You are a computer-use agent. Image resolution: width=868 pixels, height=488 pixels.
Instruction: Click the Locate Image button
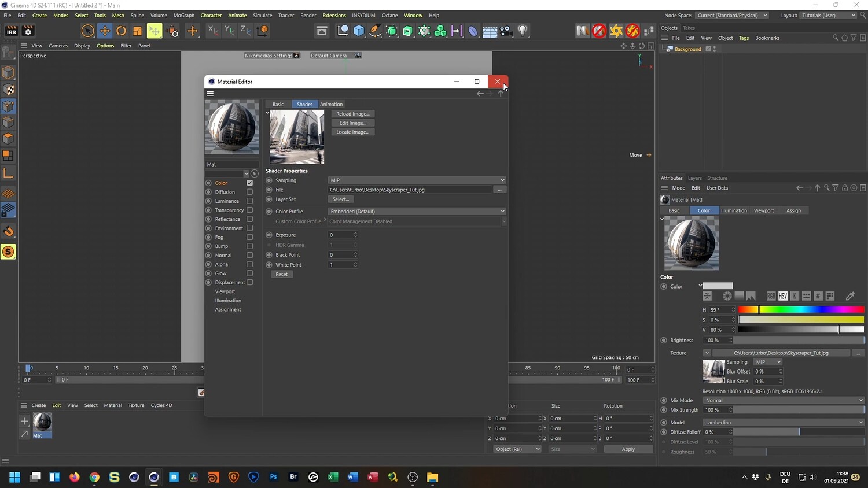point(353,132)
